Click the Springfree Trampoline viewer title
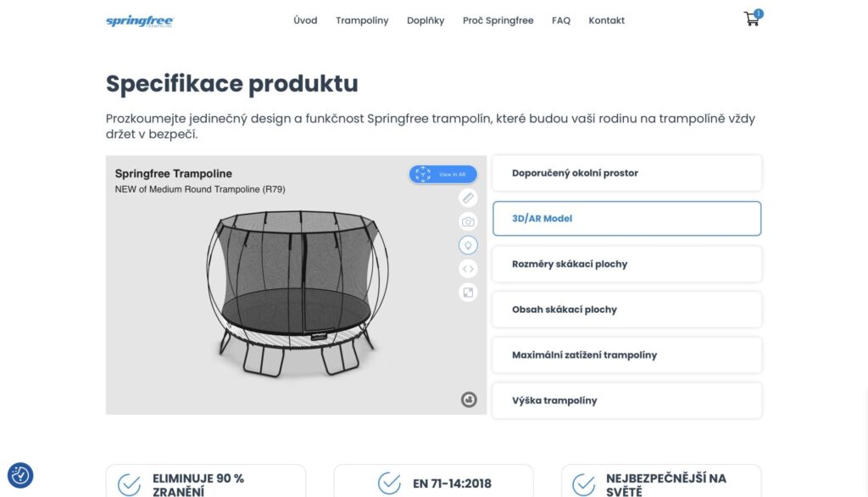This screenshot has width=868, height=497. pos(173,173)
